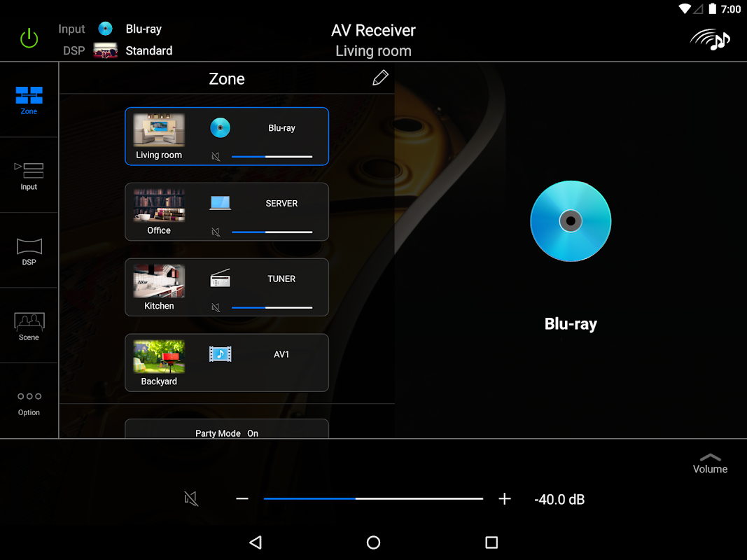Viewport: 747px width, 560px height.
Task: Mute the Kitchen zone
Action: pos(216,307)
